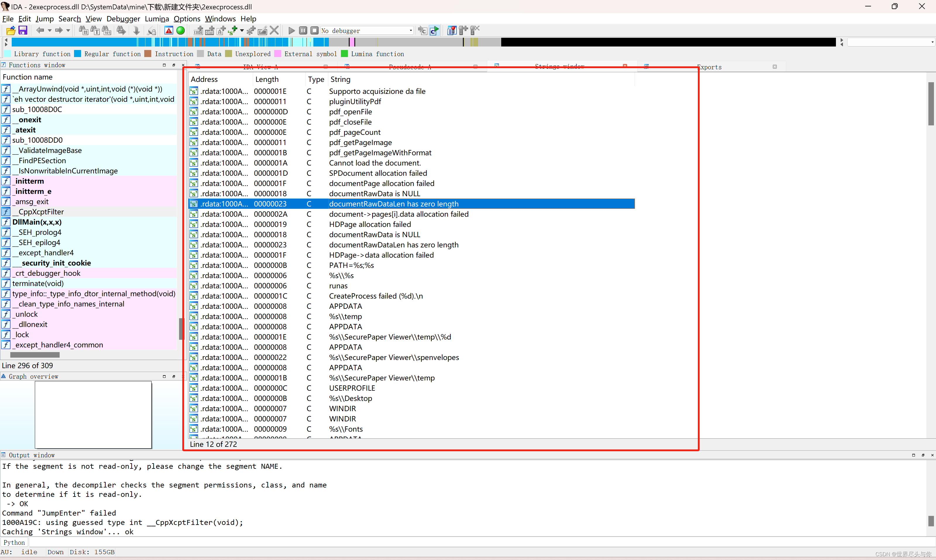The width and height of the screenshot is (936, 560).
Task: Click the Functions window horizontal scrollbar thumb
Action: 35,355
